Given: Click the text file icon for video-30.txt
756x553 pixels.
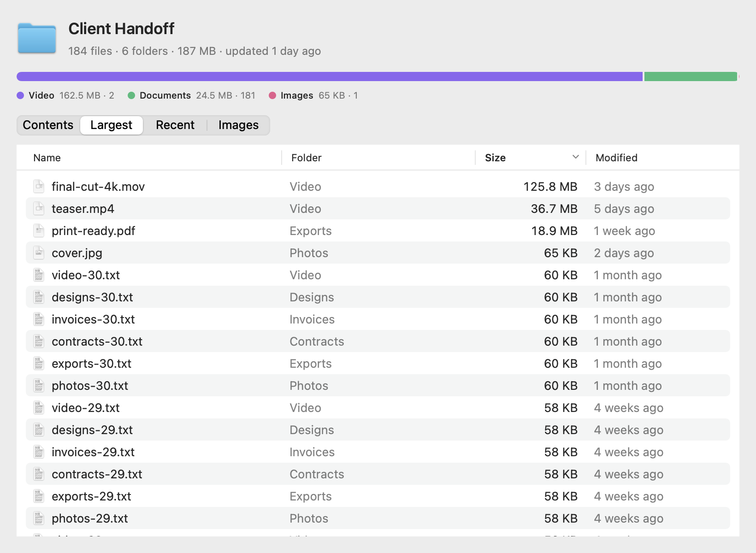Looking at the screenshot, I should coord(39,275).
